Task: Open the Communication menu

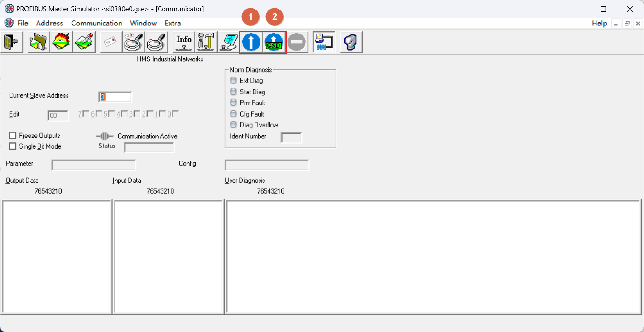Action: click(x=96, y=23)
